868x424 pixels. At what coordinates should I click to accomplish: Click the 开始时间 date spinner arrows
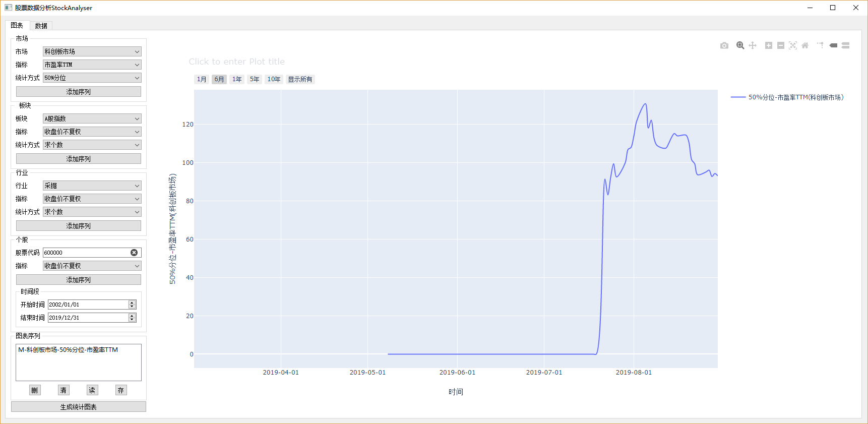132,305
